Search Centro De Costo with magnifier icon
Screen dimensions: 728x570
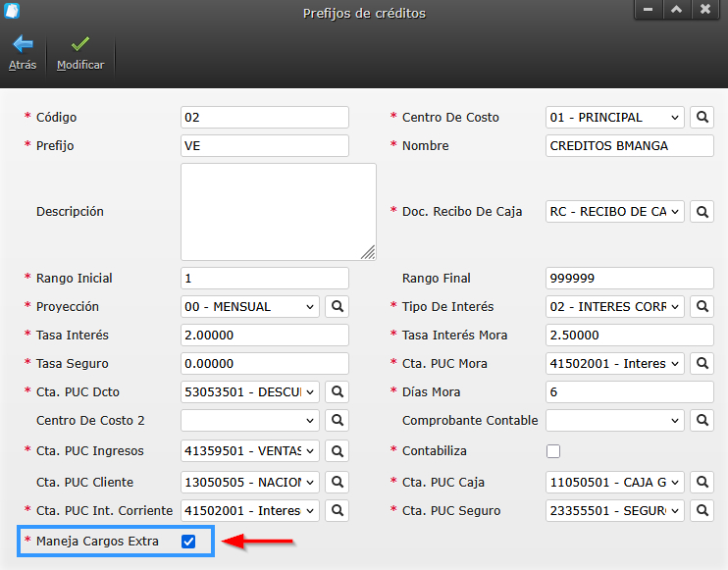click(x=702, y=117)
